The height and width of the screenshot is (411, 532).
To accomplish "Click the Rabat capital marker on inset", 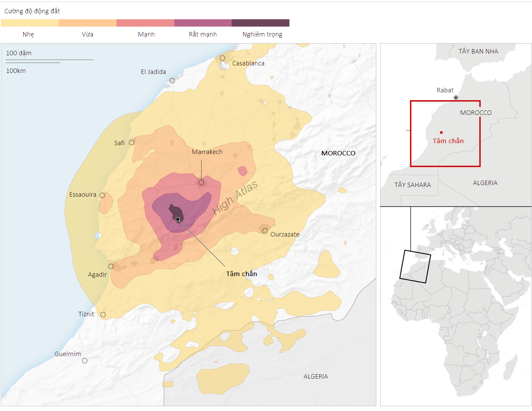I will point(456,97).
